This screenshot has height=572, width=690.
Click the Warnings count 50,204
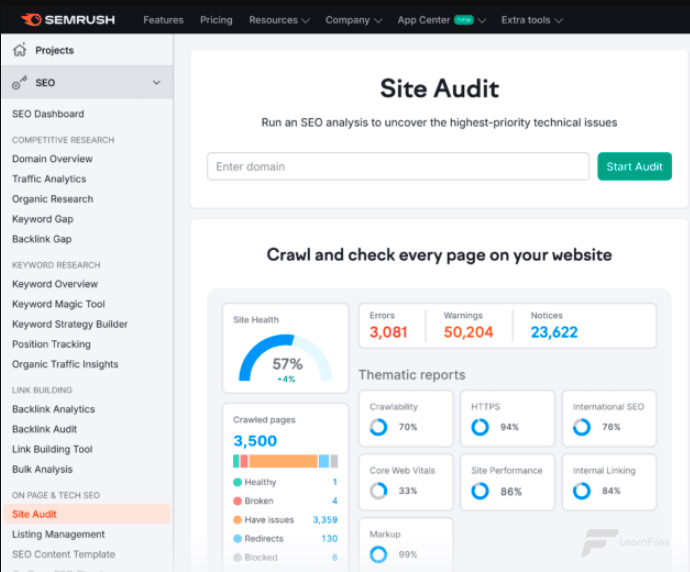(468, 332)
